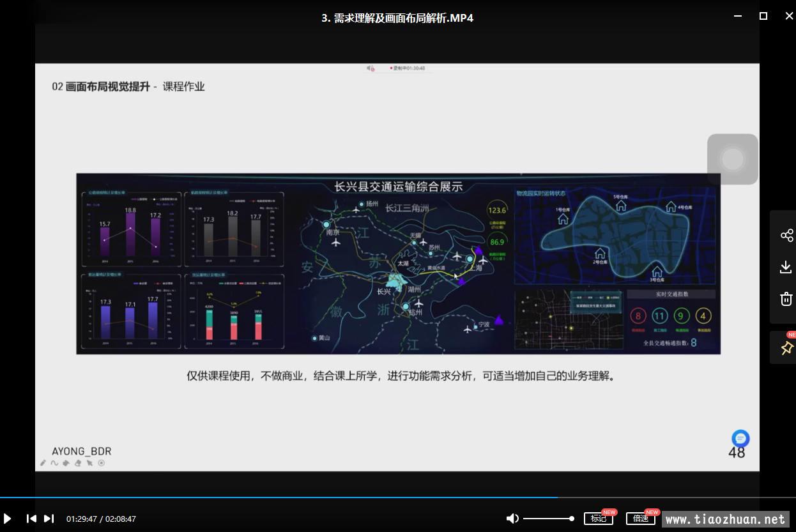796x532 pixels.
Task: Skip to the previous video
Action: coord(31,519)
